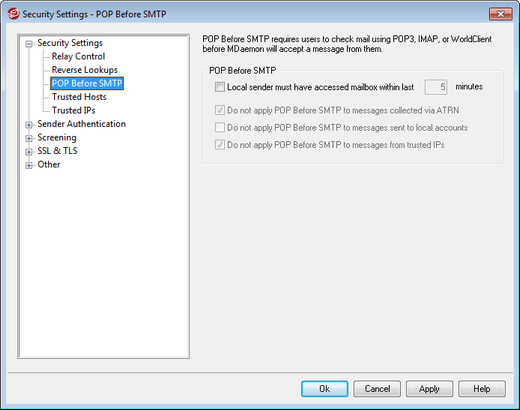Click the minutes value input field
The height and width of the screenshot is (410, 520).
tap(436, 87)
